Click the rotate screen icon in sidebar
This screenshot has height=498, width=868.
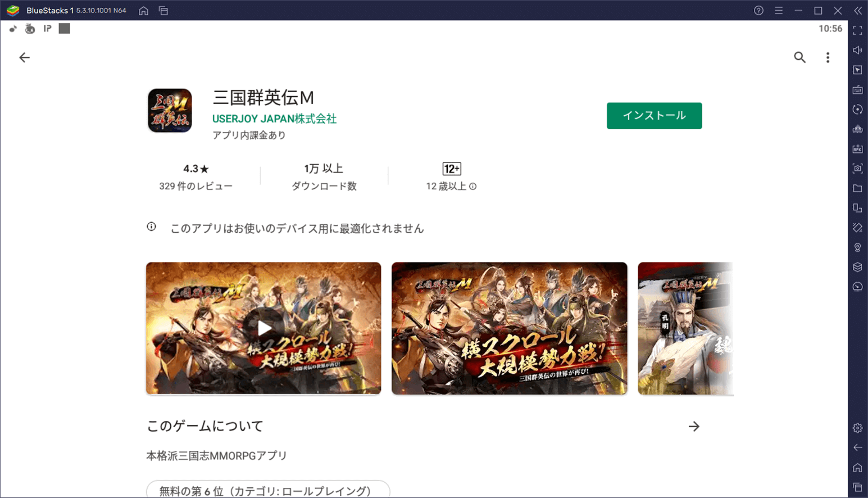[x=857, y=208]
